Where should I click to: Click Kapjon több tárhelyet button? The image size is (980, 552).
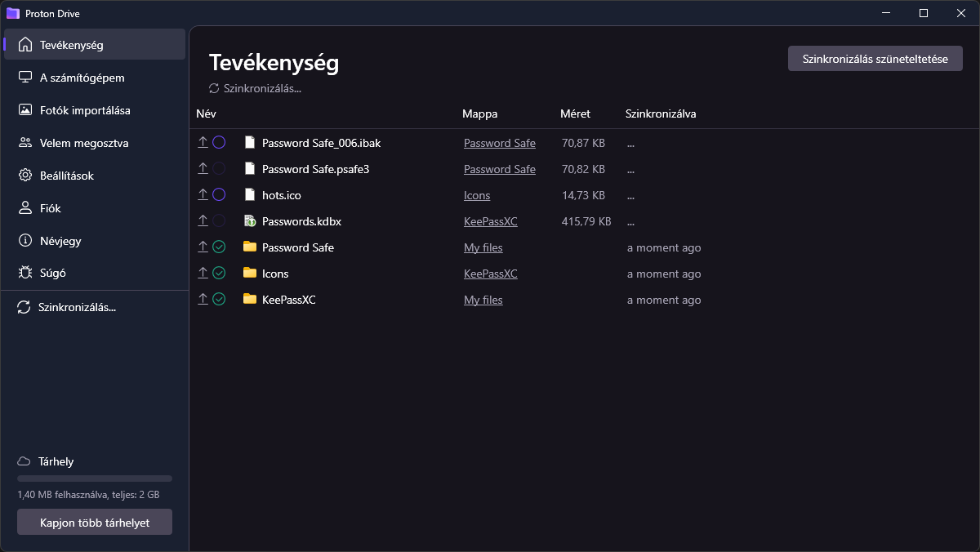[x=95, y=522]
